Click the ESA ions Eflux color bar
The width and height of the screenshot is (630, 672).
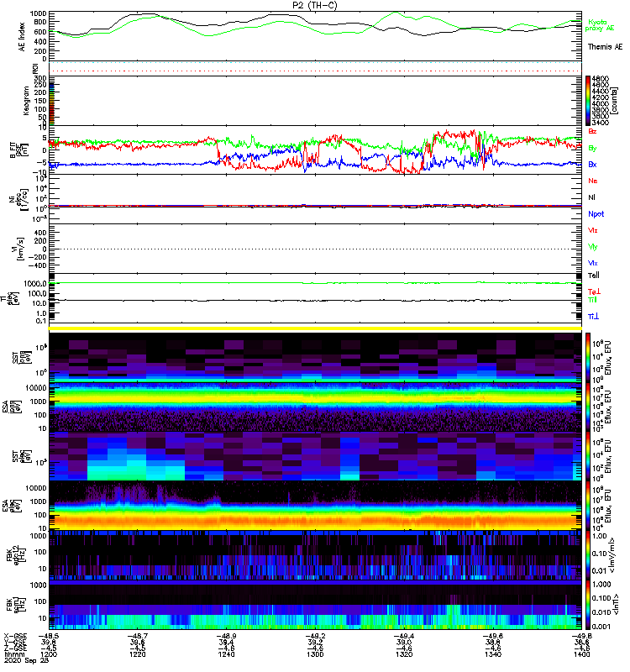click(x=588, y=407)
